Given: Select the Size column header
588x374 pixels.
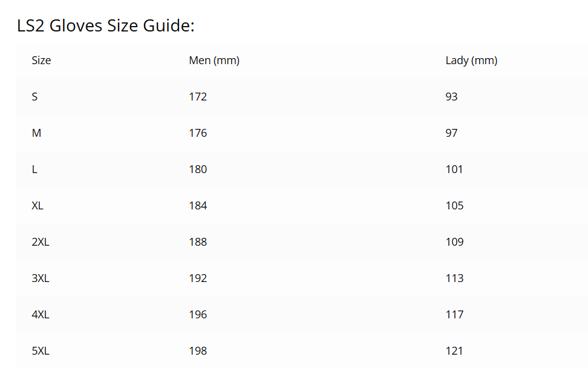Looking at the screenshot, I should tap(41, 61).
